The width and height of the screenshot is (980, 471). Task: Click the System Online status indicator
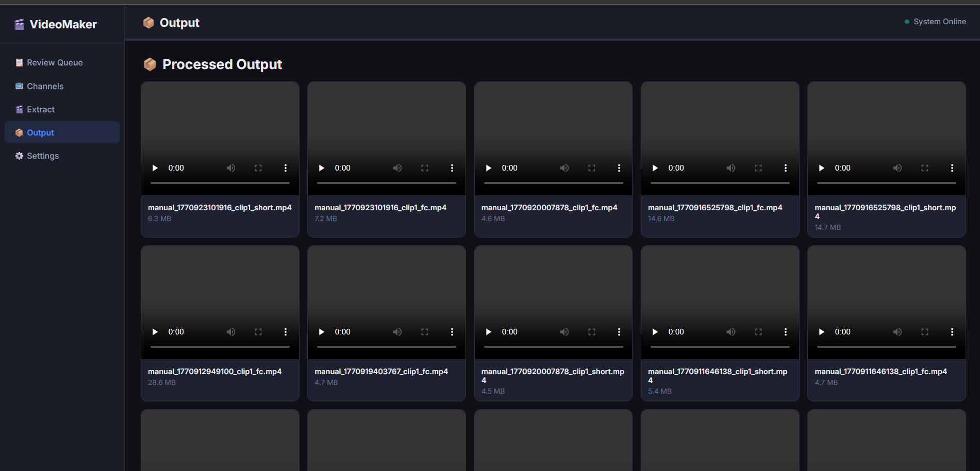pyautogui.click(x=935, y=21)
